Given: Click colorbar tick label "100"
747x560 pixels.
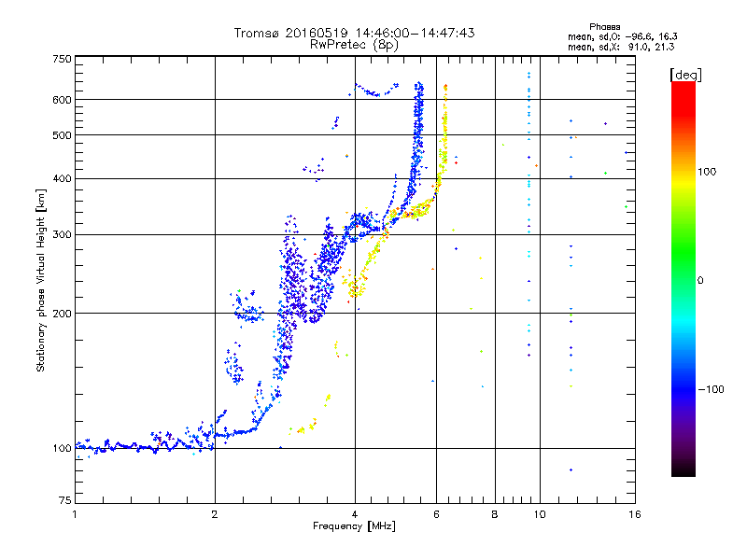Looking at the screenshot, I should coord(707,172).
